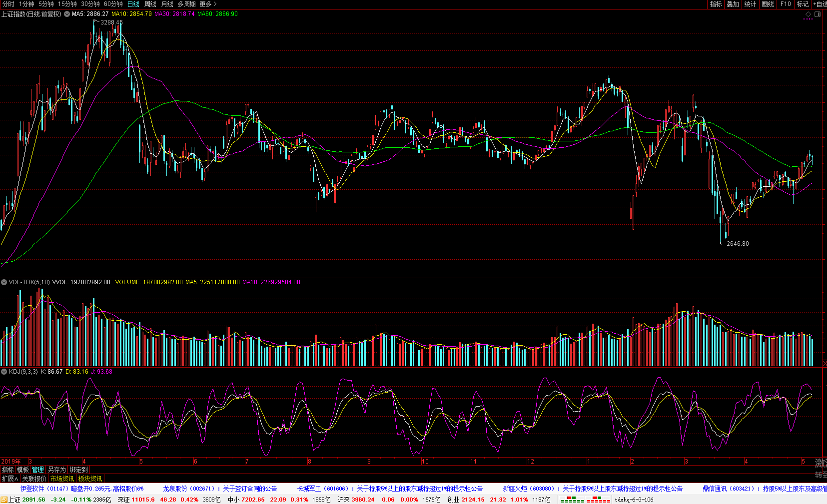The width and height of the screenshot is (827, 504).
Task: Click the MA60 value label
Action: point(217,14)
